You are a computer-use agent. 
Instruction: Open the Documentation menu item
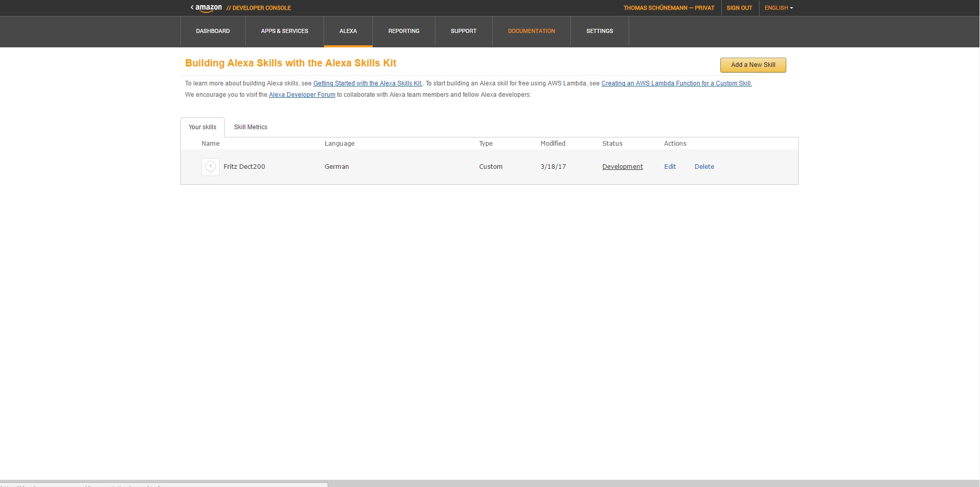531,31
